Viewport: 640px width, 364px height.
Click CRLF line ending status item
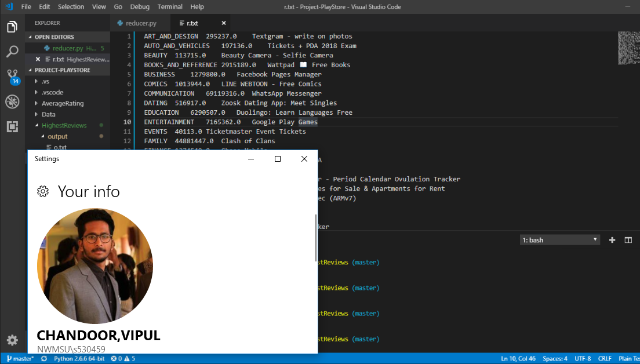pos(605,359)
